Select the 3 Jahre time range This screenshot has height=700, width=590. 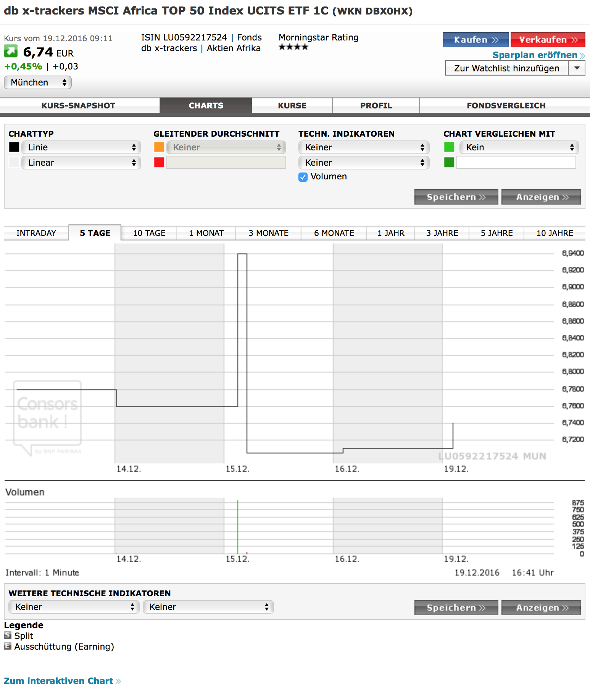442,233
